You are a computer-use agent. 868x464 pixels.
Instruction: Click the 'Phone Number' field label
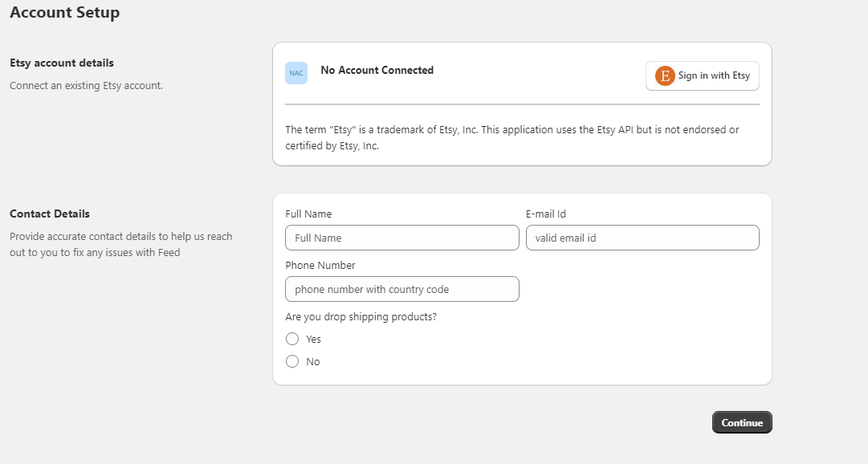(320, 265)
